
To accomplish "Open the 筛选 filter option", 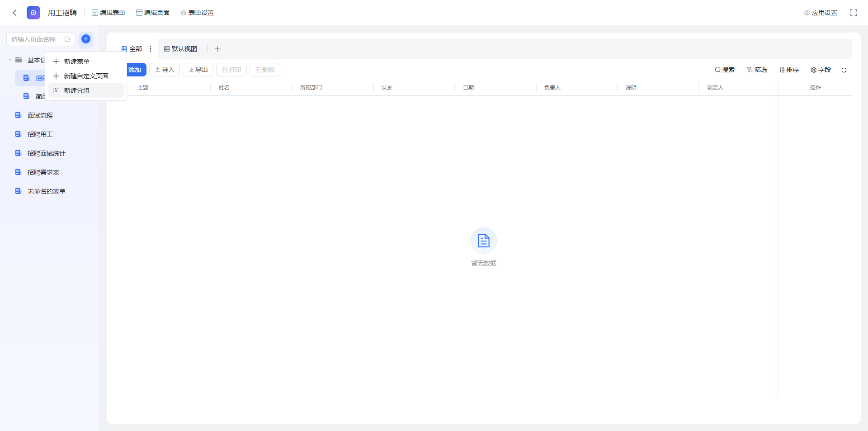I will (757, 70).
